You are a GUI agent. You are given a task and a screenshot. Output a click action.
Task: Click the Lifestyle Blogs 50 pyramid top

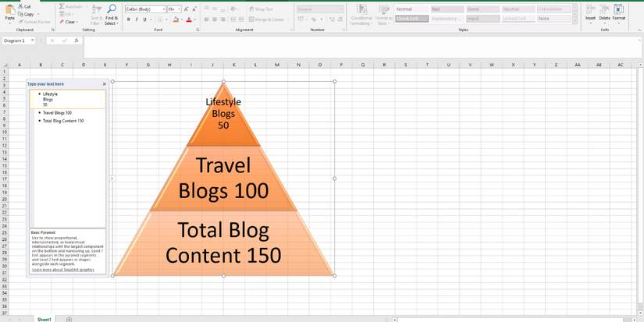(x=223, y=113)
